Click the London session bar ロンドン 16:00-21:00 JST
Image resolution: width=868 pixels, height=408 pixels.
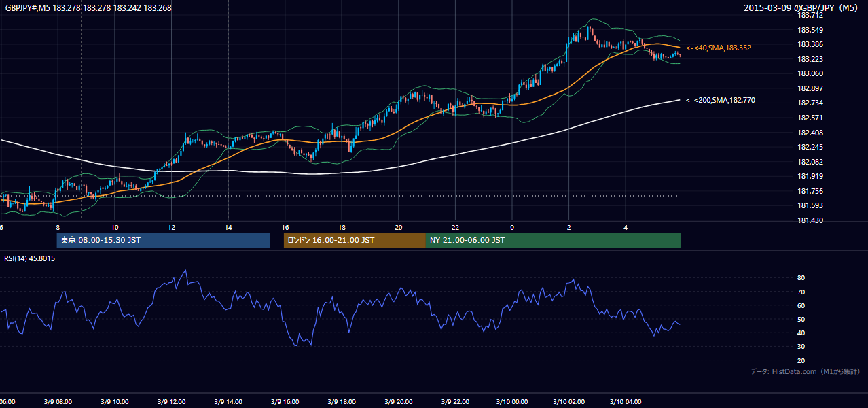pyautogui.click(x=355, y=240)
